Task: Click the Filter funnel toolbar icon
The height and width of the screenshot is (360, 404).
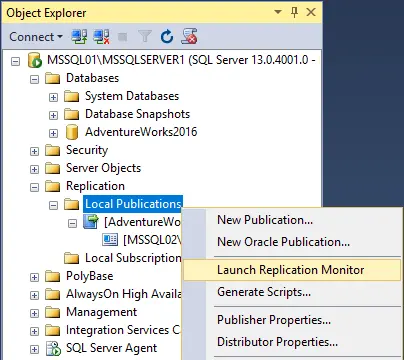Action: 145,37
